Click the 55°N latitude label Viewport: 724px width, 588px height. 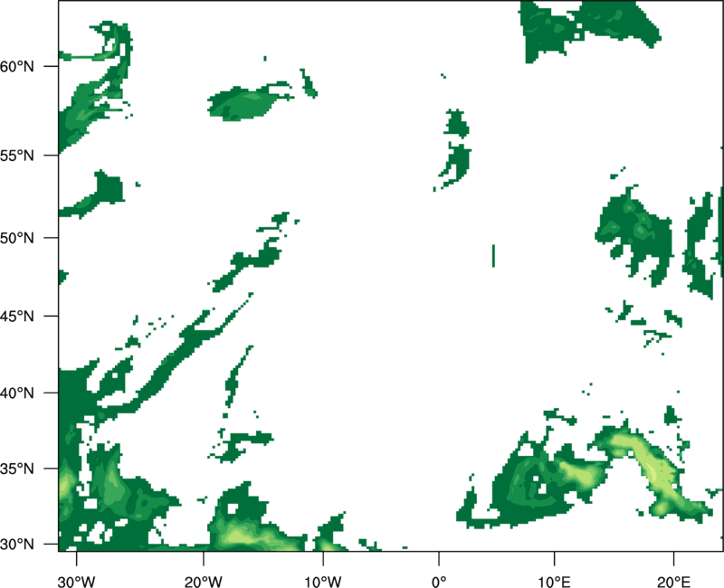tap(17, 156)
